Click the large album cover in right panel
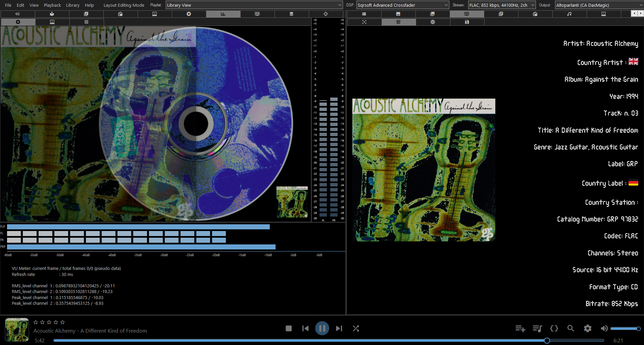The height and width of the screenshot is (345, 644). (424, 170)
